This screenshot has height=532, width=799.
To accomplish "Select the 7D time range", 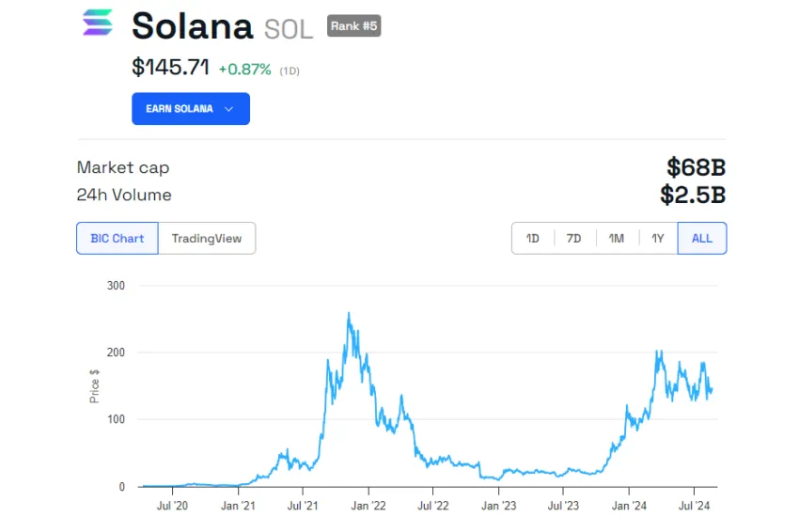I will click(x=574, y=238).
